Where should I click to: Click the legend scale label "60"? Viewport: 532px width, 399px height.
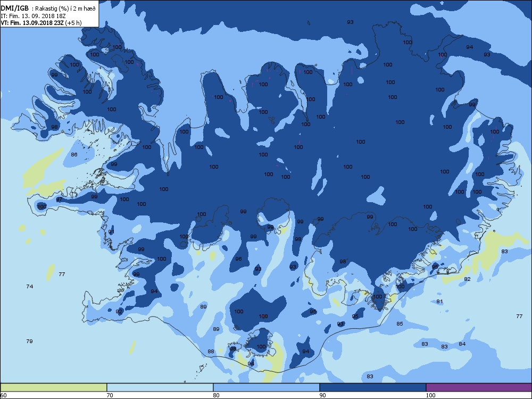click(3, 395)
